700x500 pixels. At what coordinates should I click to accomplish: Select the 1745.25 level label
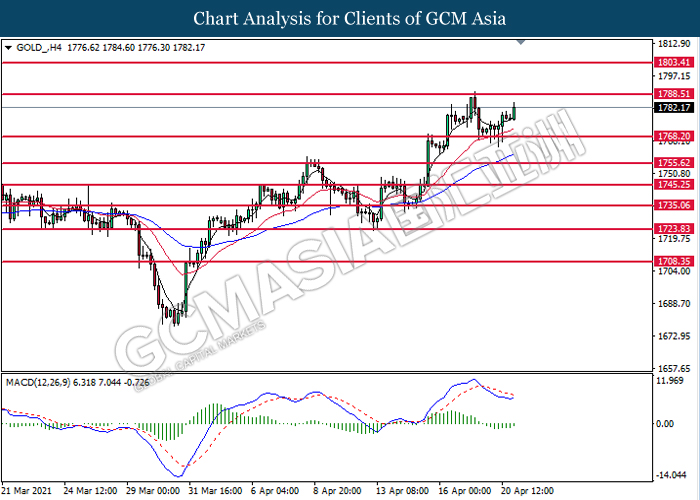coord(674,184)
